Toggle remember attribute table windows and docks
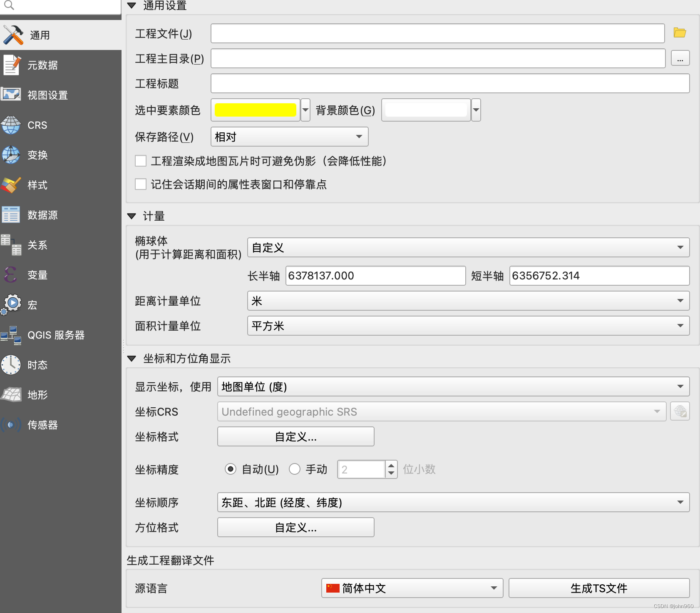 [141, 184]
